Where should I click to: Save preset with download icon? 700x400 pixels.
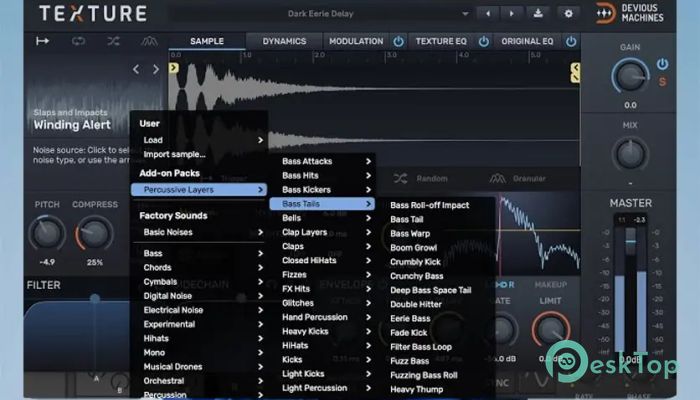538,13
